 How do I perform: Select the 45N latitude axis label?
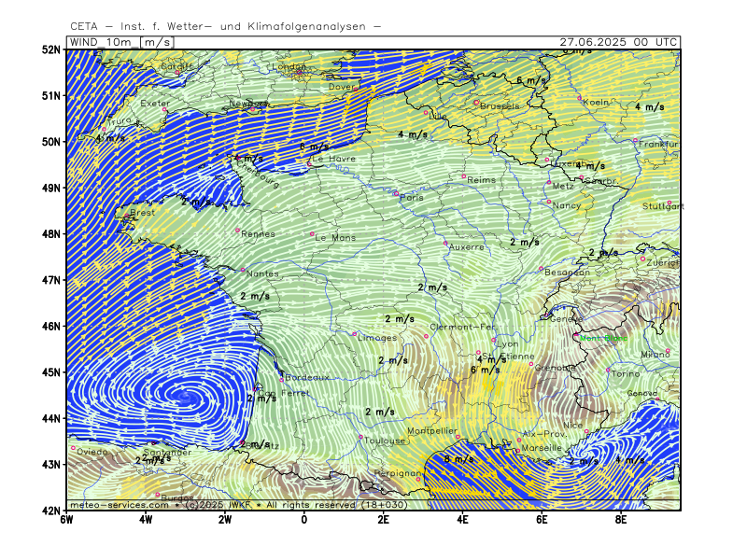(x=51, y=372)
